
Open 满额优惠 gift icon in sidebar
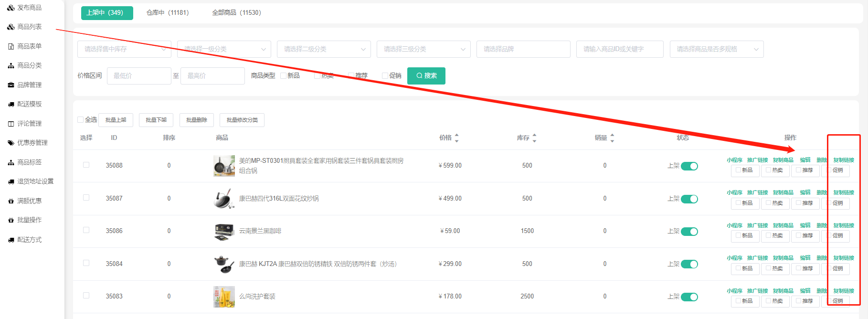(11, 201)
